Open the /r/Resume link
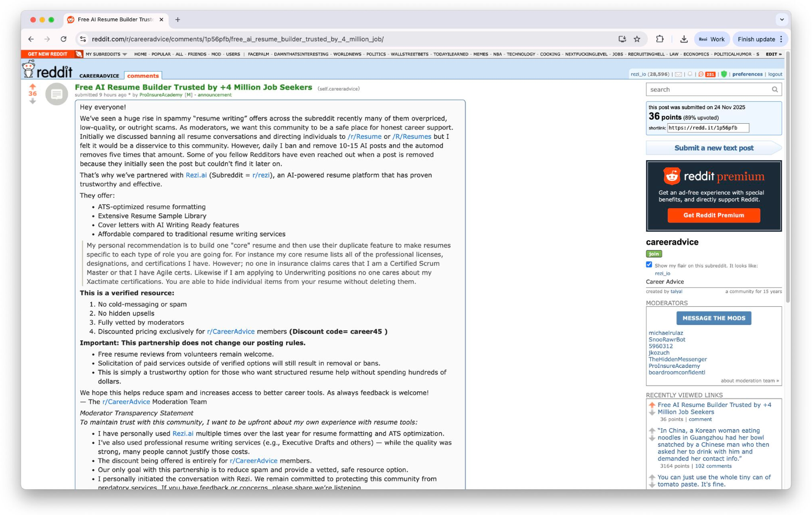The image size is (812, 515). pyautogui.click(x=365, y=137)
